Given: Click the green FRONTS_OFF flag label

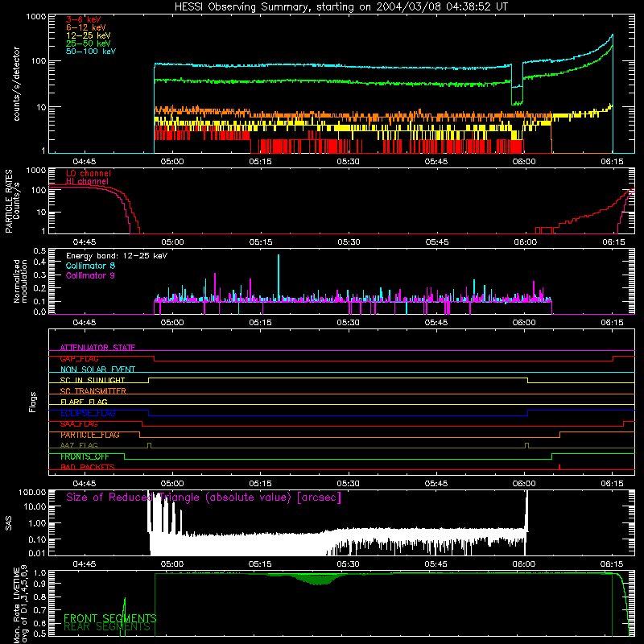Looking at the screenshot, I should pyautogui.click(x=85, y=456).
